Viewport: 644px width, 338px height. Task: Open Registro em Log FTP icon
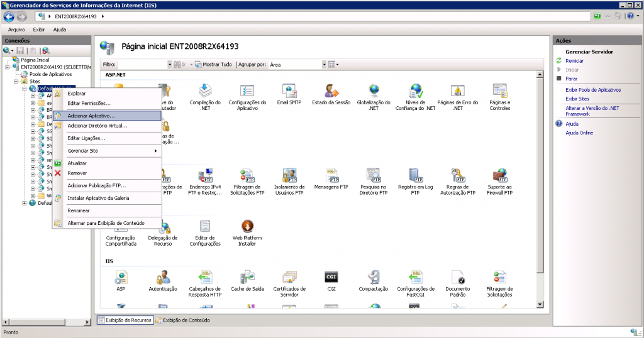[415, 182]
